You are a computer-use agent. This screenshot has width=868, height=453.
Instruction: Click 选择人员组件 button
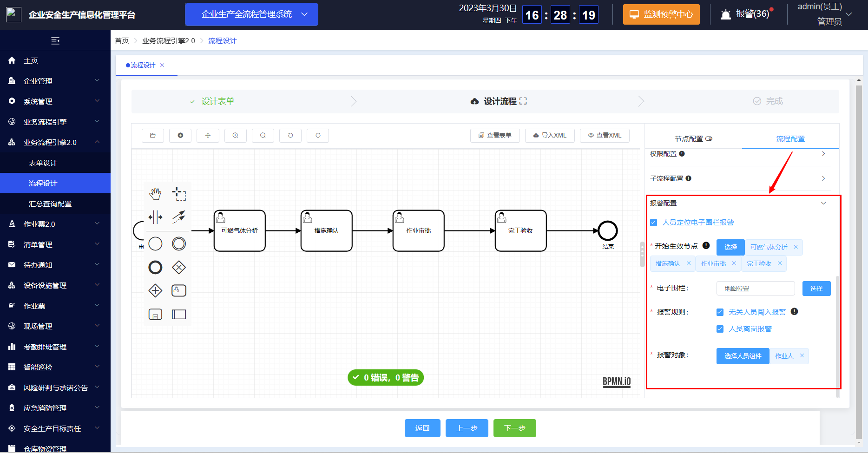point(743,356)
